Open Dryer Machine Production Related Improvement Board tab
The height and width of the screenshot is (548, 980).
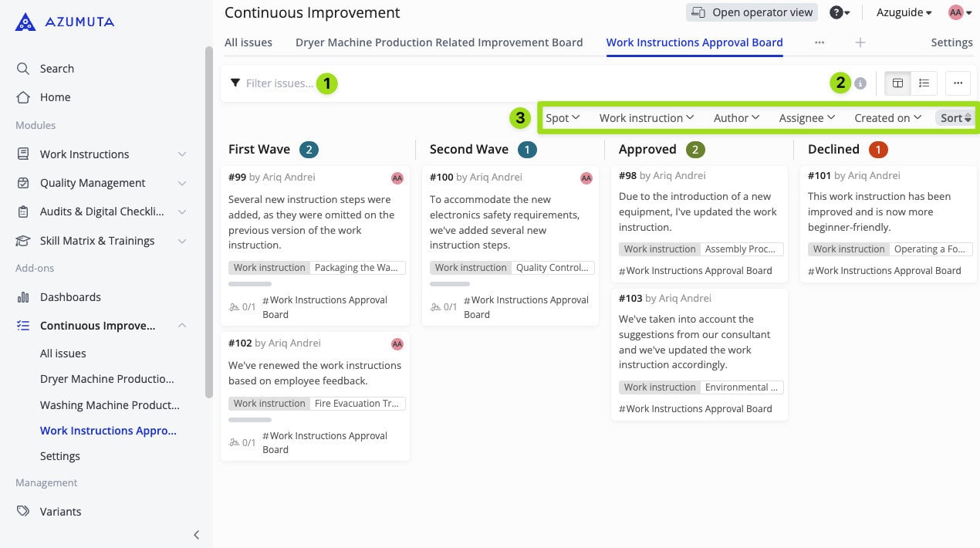(439, 42)
